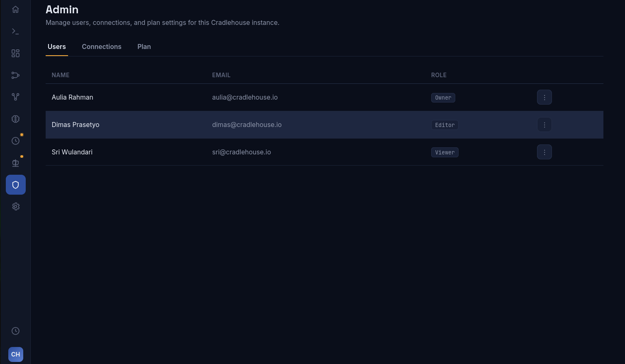Click the EMAIL column header
625x364 pixels.
click(x=221, y=75)
